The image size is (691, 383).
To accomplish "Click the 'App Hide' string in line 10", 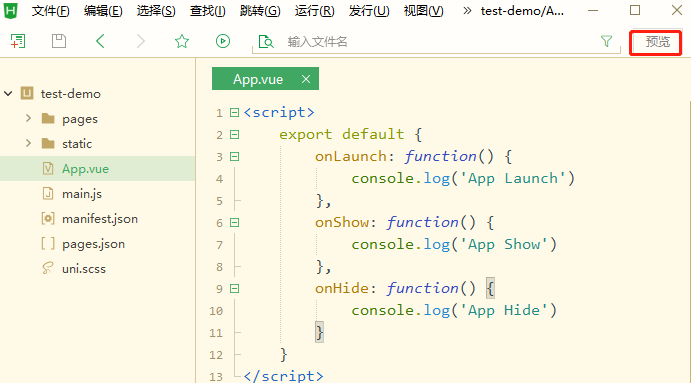I will pos(504,310).
